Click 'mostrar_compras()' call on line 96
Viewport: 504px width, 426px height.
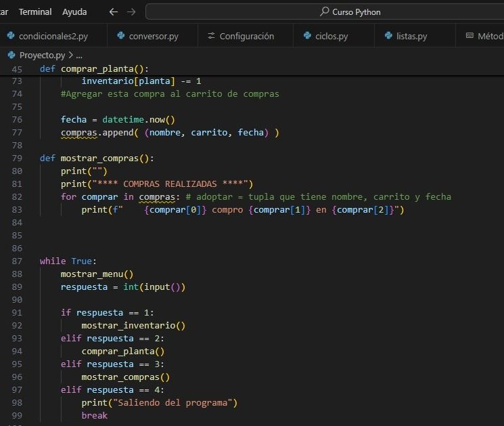pos(126,377)
